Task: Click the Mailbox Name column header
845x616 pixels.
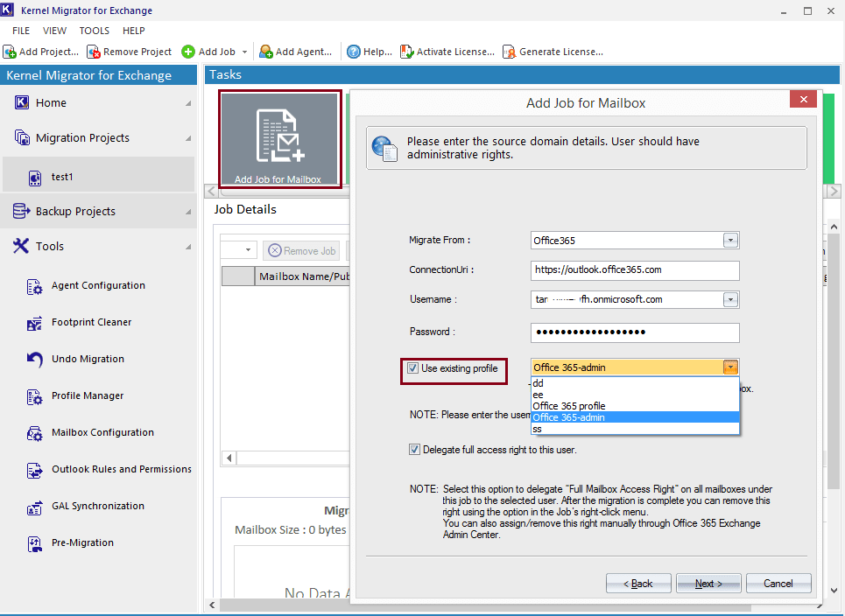Action: [303, 276]
